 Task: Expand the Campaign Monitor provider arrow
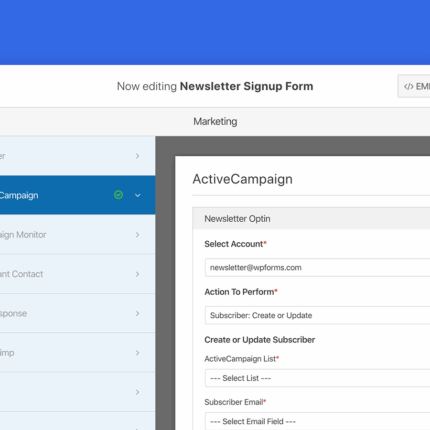tap(137, 235)
